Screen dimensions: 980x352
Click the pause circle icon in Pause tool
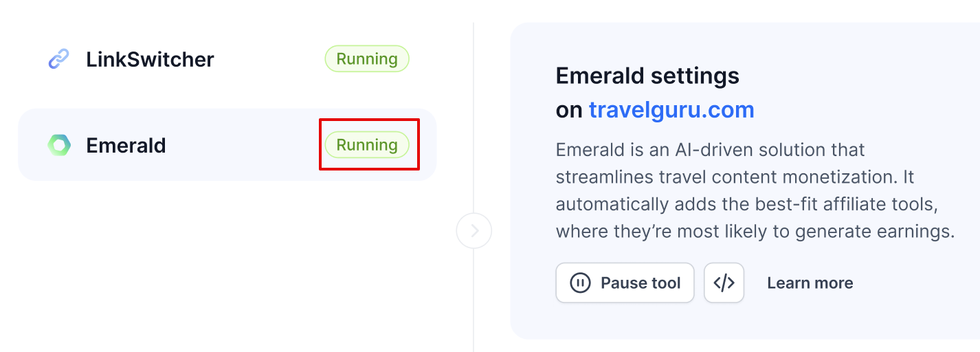pyautogui.click(x=581, y=283)
